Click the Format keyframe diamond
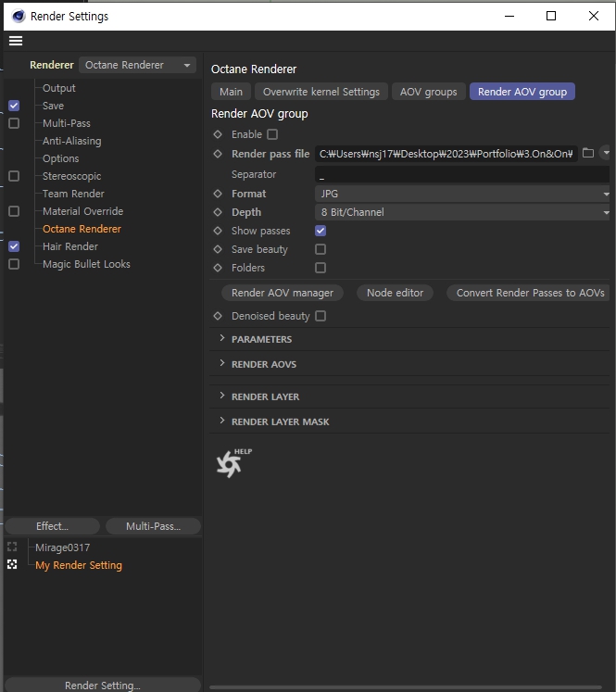The image size is (616, 692). coord(218,194)
